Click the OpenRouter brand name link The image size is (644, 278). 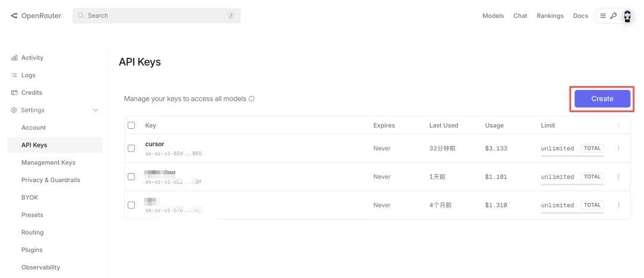click(41, 16)
